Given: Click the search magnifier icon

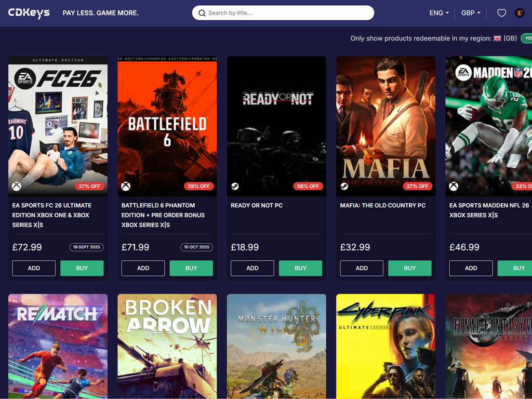Looking at the screenshot, I should pos(202,13).
